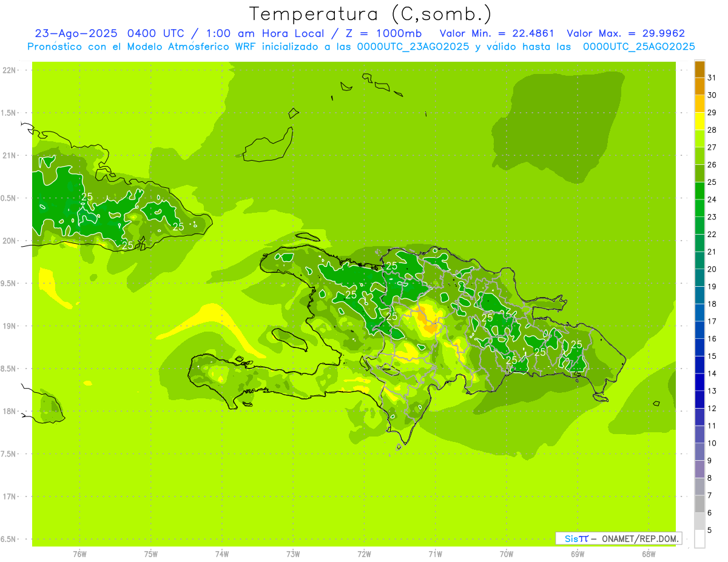Pick the blue legend swatch between 16 and 17

699,330
